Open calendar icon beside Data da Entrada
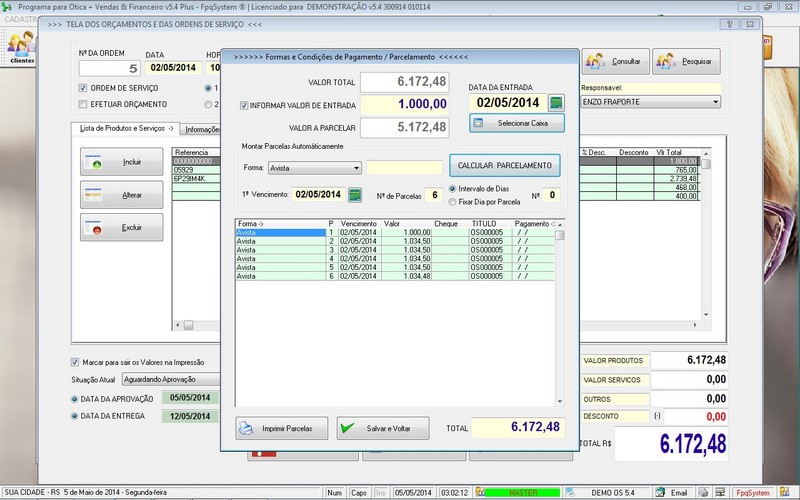 (556, 102)
